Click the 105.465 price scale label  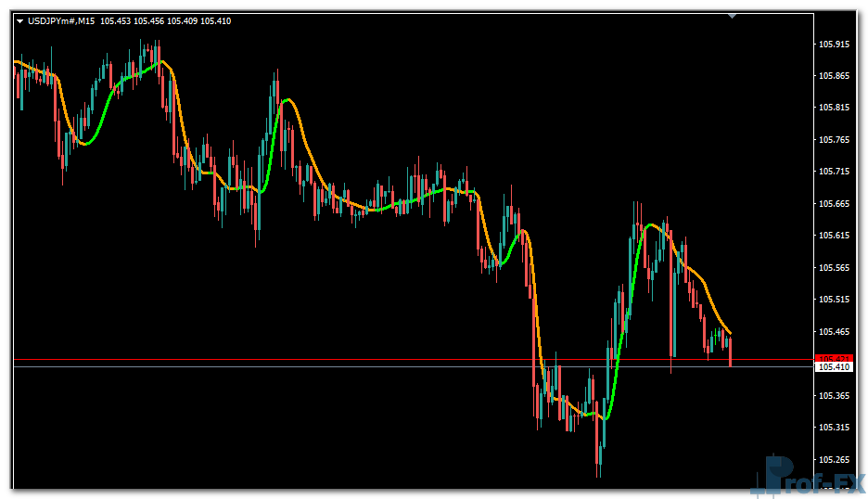point(836,332)
